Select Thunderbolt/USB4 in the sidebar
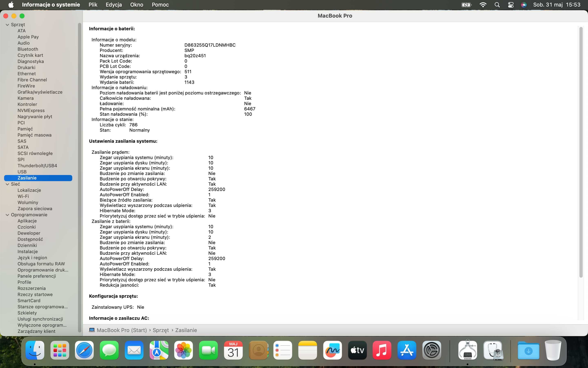The width and height of the screenshot is (588, 368). point(37,166)
